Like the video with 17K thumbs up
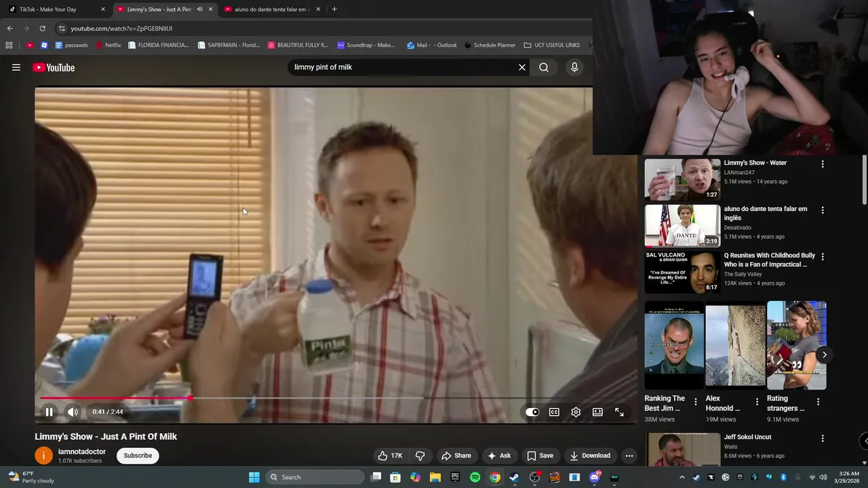Viewport: 868px width, 488px height. [390, 455]
